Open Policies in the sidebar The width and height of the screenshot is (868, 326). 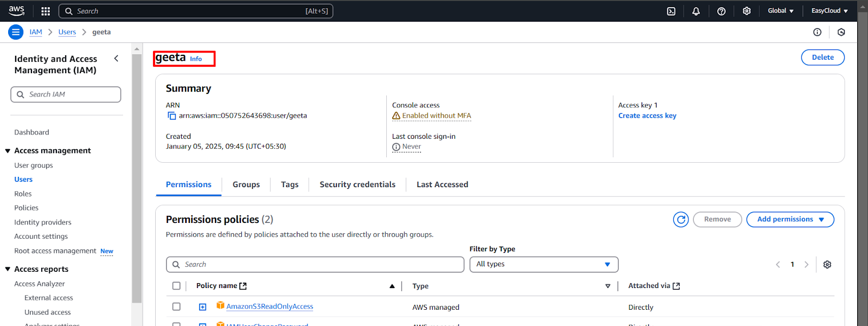click(26, 208)
